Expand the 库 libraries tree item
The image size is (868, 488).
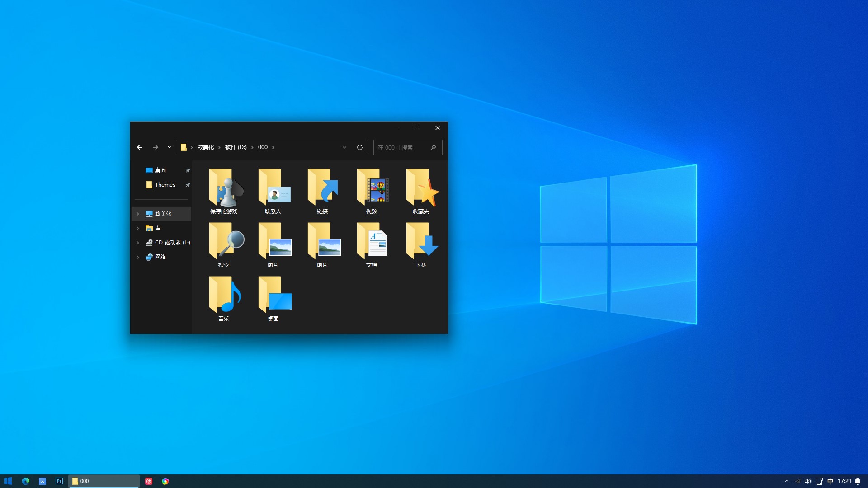click(x=138, y=228)
